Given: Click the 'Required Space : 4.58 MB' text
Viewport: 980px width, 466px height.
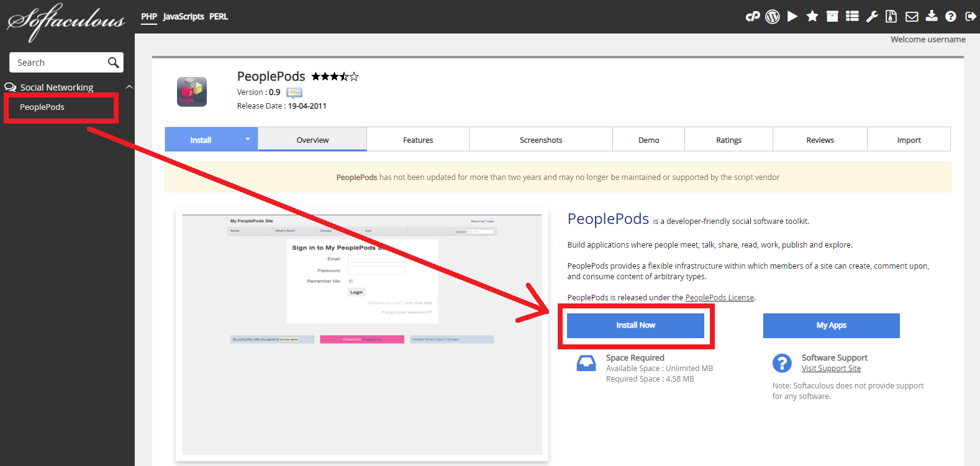Looking at the screenshot, I should pyautogui.click(x=650, y=379).
